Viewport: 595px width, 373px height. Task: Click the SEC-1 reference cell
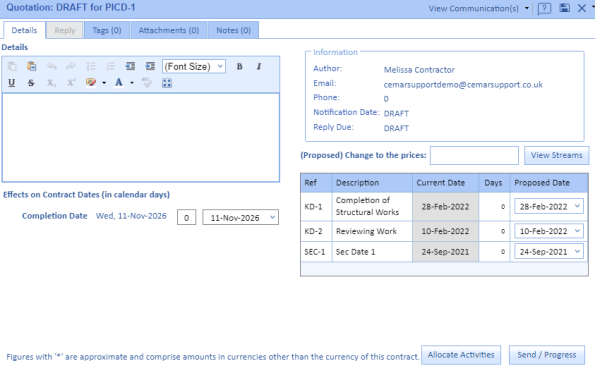[316, 252]
